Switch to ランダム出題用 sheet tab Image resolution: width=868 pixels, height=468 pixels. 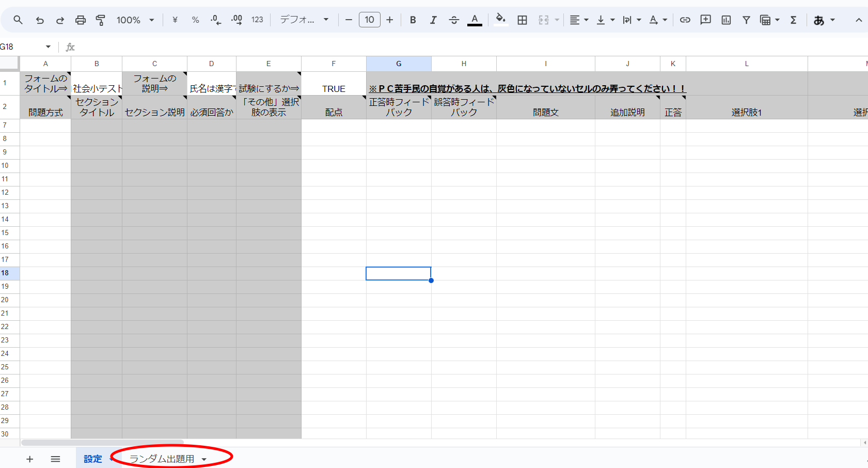[162, 459]
